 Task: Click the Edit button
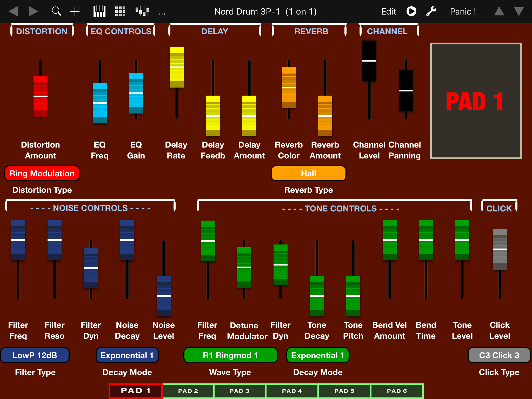click(x=389, y=11)
